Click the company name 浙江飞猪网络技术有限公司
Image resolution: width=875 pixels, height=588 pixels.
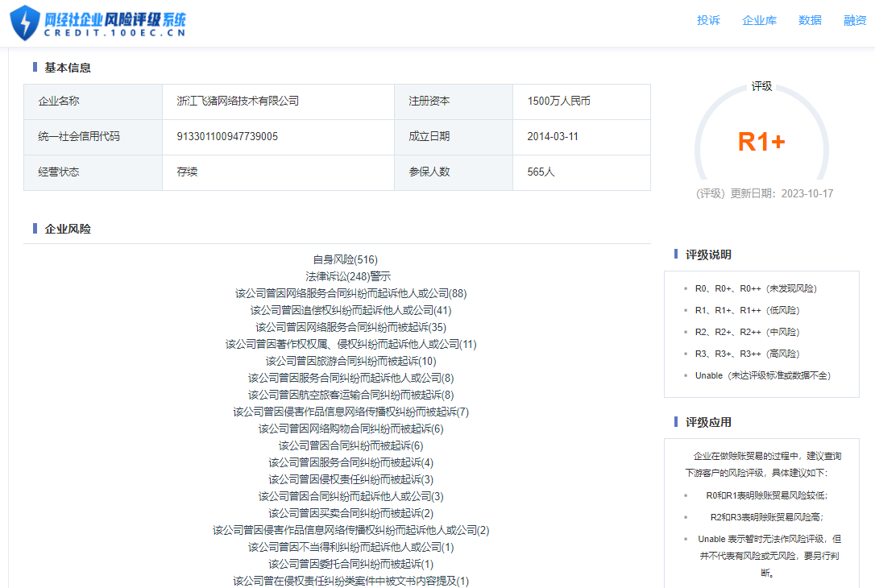pyautogui.click(x=238, y=101)
